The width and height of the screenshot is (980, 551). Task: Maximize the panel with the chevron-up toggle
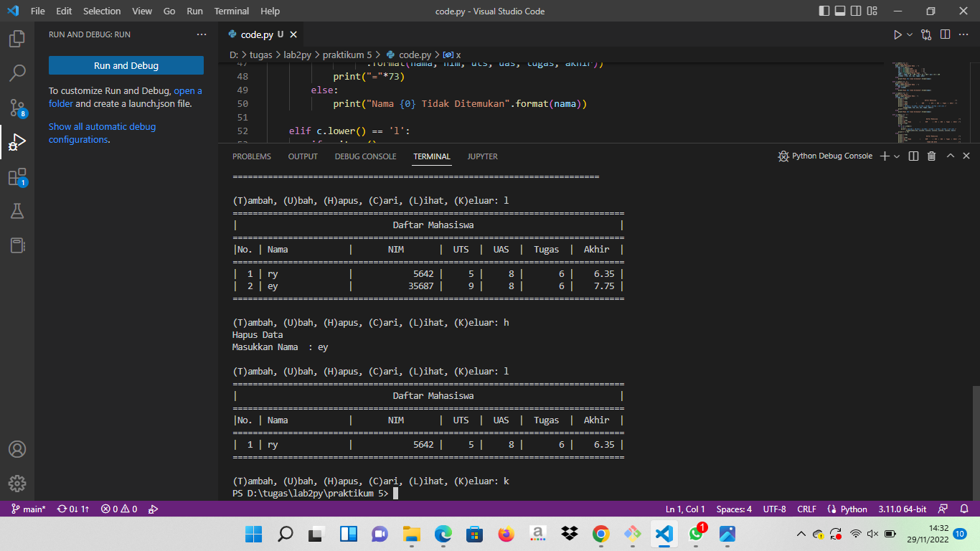point(949,156)
